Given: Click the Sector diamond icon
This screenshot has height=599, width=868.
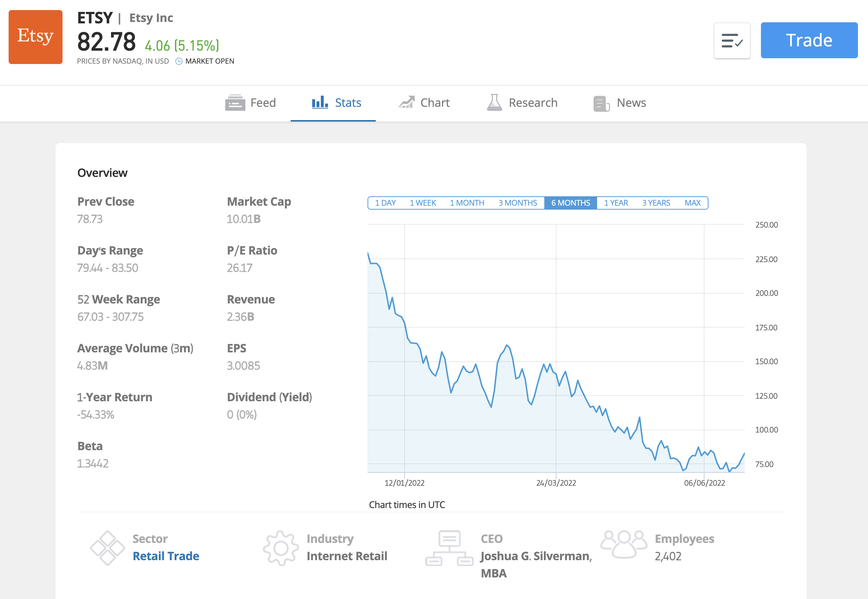Looking at the screenshot, I should pos(108,548).
